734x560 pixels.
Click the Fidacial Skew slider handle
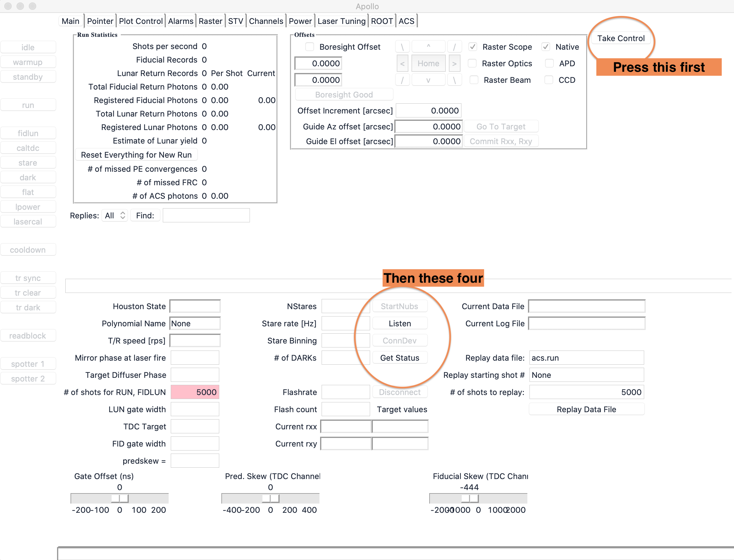pos(470,498)
